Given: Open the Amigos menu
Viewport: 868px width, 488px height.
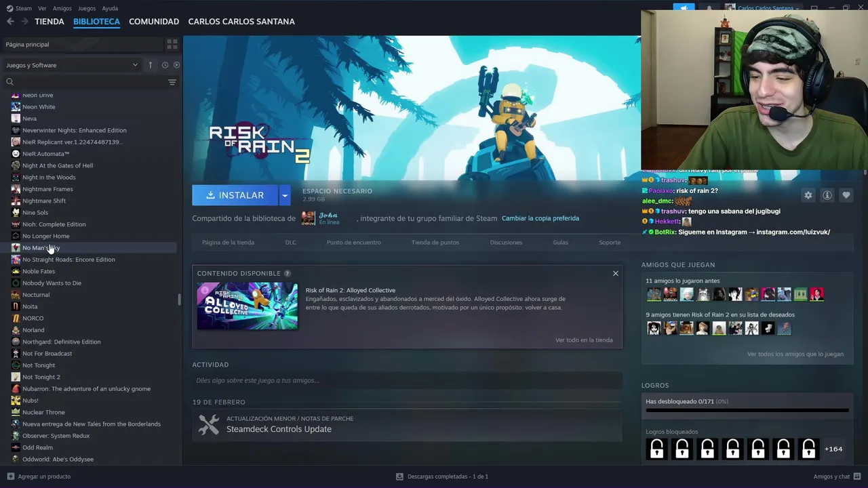Looking at the screenshot, I should click(62, 8).
